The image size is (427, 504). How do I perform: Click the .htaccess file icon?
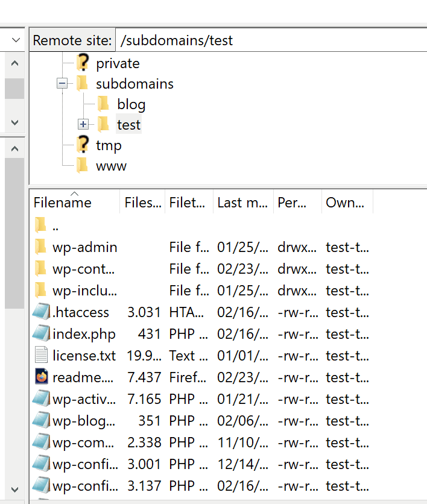tap(42, 312)
